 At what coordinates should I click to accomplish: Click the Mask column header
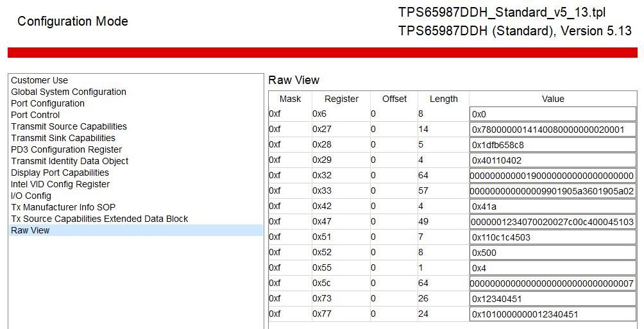point(290,99)
